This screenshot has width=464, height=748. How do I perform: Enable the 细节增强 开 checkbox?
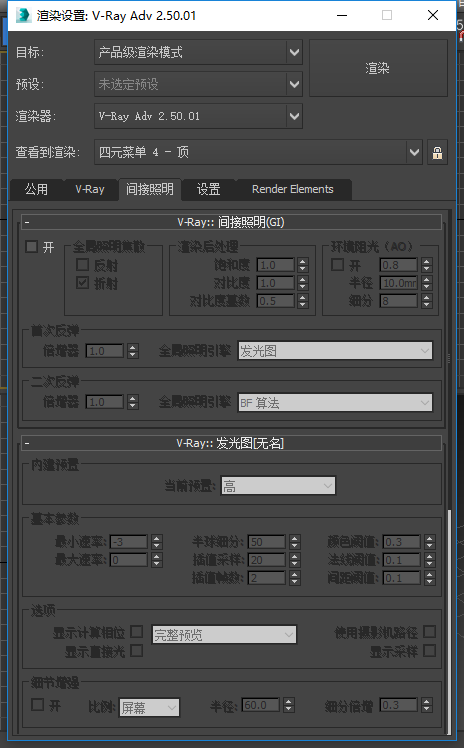[37, 705]
